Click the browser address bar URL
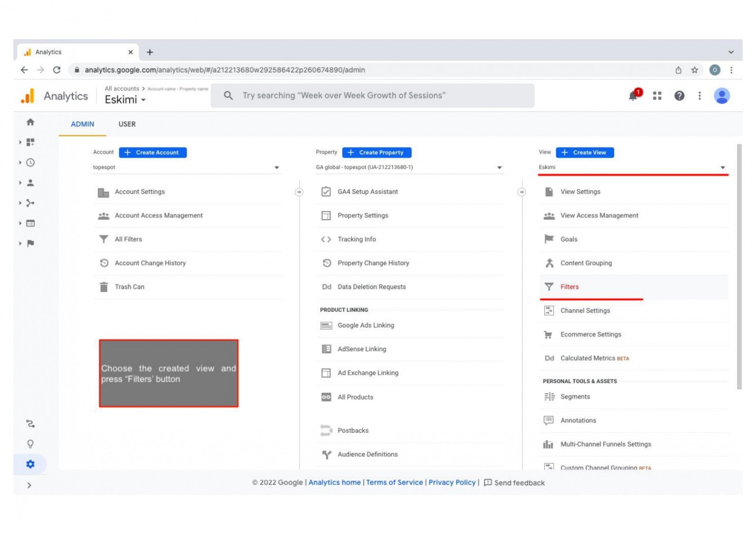Viewport: 756px width, 534px height. (x=225, y=70)
